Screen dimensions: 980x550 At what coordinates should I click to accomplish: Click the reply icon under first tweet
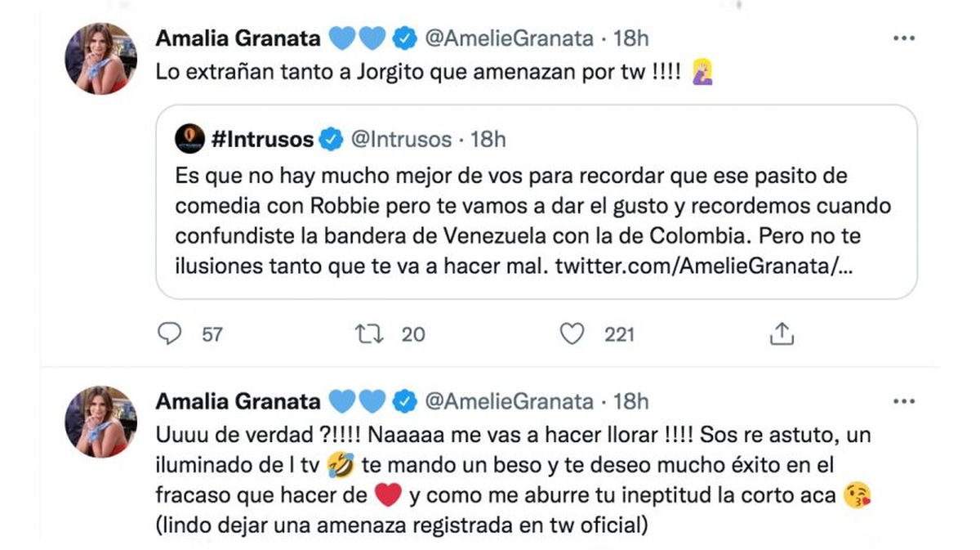point(169,333)
